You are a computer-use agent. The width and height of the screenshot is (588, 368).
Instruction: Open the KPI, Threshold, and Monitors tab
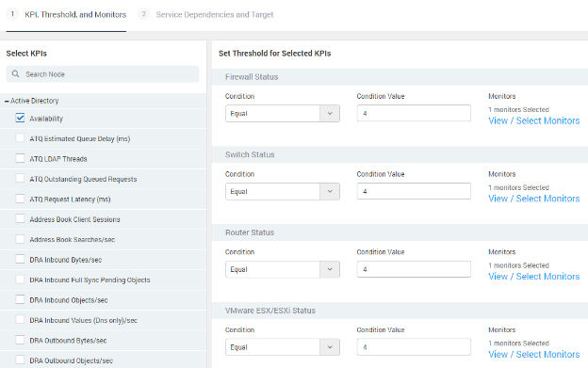click(x=75, y=15)
